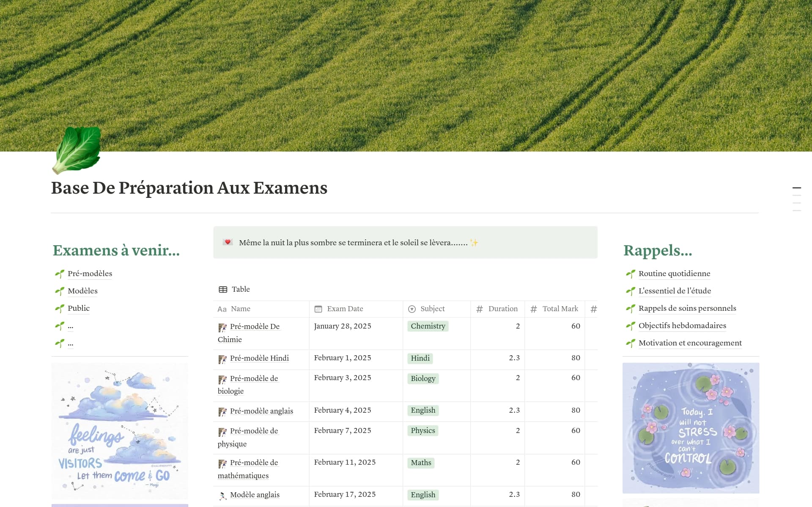Screen dimensions: 812x507
Task: Open Objectifs hebdomadaires page link
Action: pos(682,326)
